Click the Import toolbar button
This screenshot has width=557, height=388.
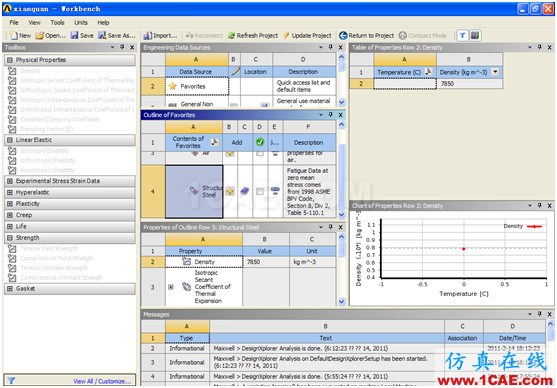[x=160, y=36]
